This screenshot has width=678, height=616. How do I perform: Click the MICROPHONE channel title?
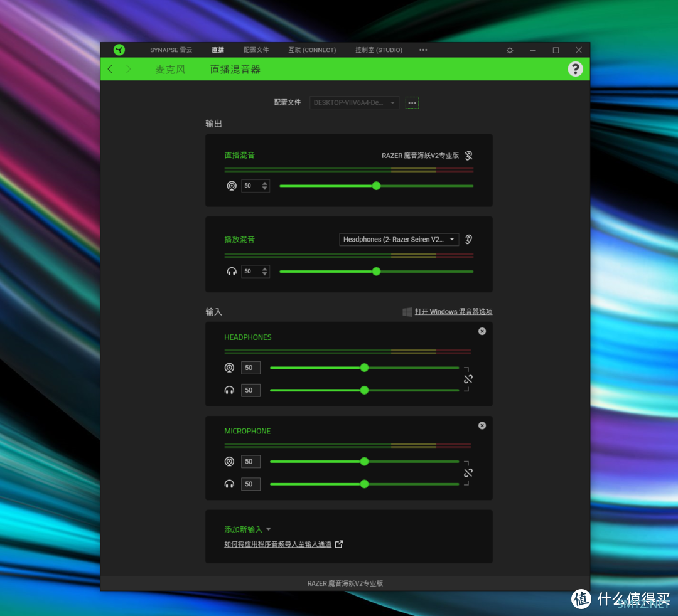[x=247, y=431]
